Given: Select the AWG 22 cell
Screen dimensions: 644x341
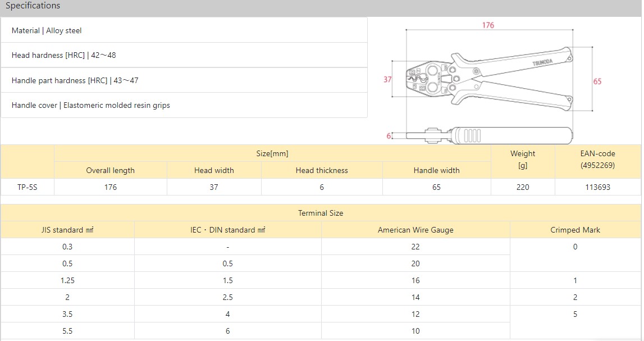Looking at the screenshot, I should [x=415, y=247].
